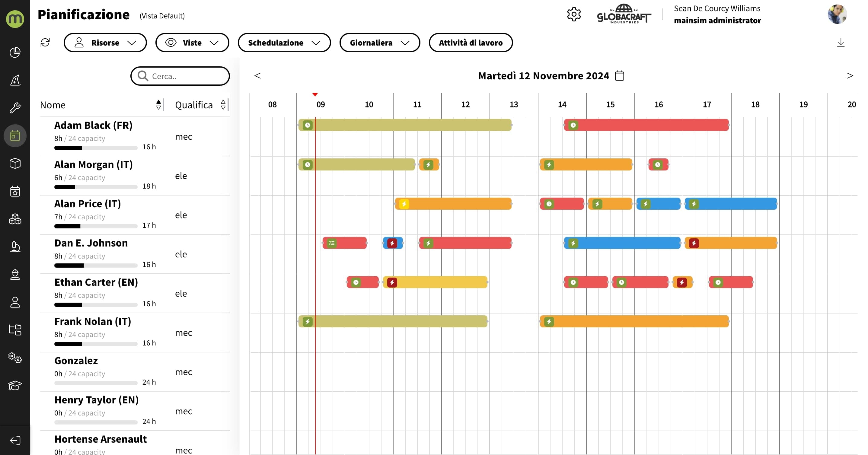The width and height of the screenshot is (868, 455).
Task: Click the Attività di lavoro button
Action: click(471, 43)
